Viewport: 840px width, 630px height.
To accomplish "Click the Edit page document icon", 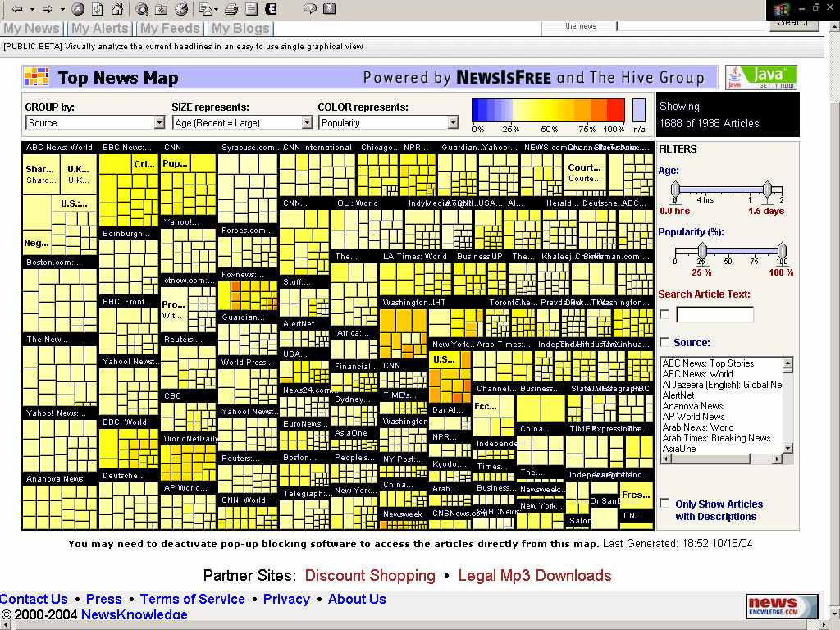I will [251, 8].
